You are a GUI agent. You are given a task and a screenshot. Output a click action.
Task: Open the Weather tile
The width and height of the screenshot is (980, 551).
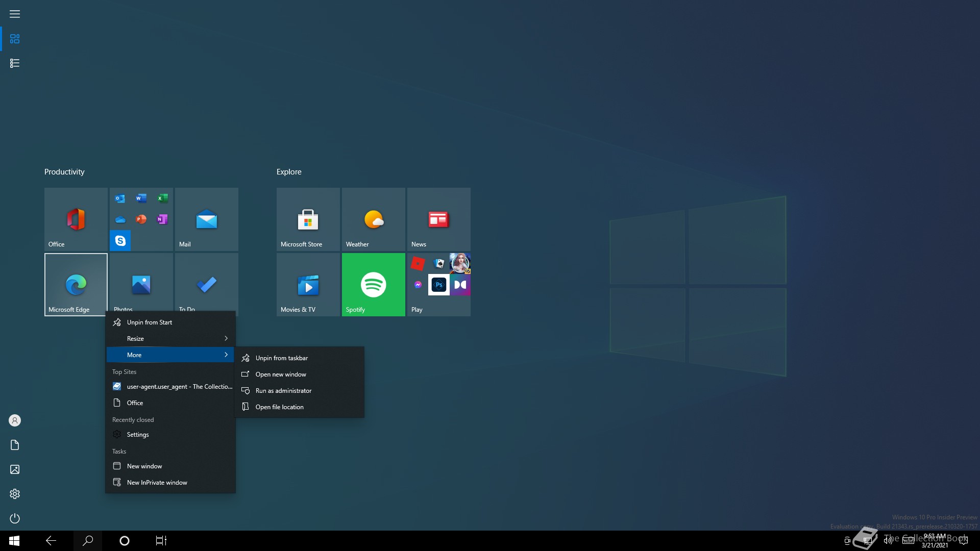click(x=373, y=219)
